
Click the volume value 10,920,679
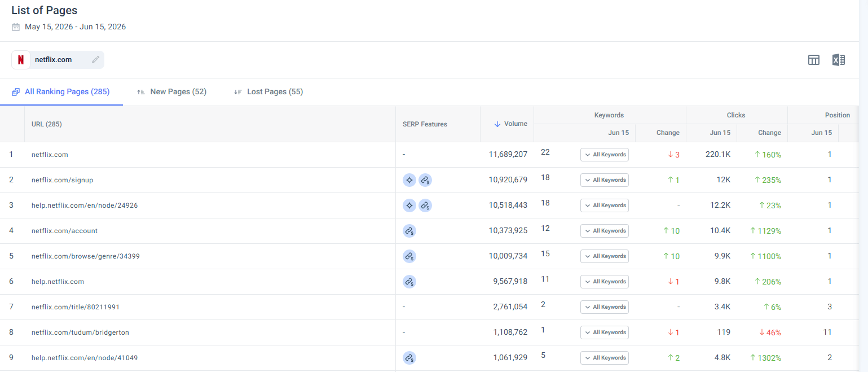pyautogui.click(x=508, y=180)
